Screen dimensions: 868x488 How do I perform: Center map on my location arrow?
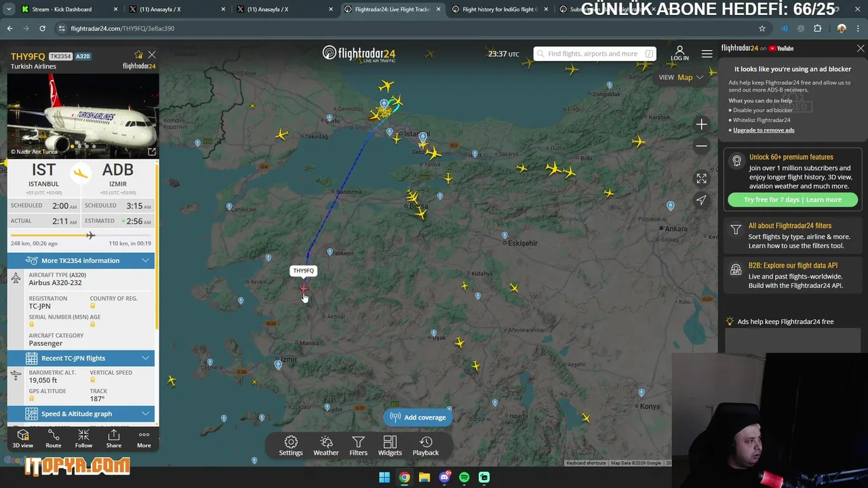701,200
